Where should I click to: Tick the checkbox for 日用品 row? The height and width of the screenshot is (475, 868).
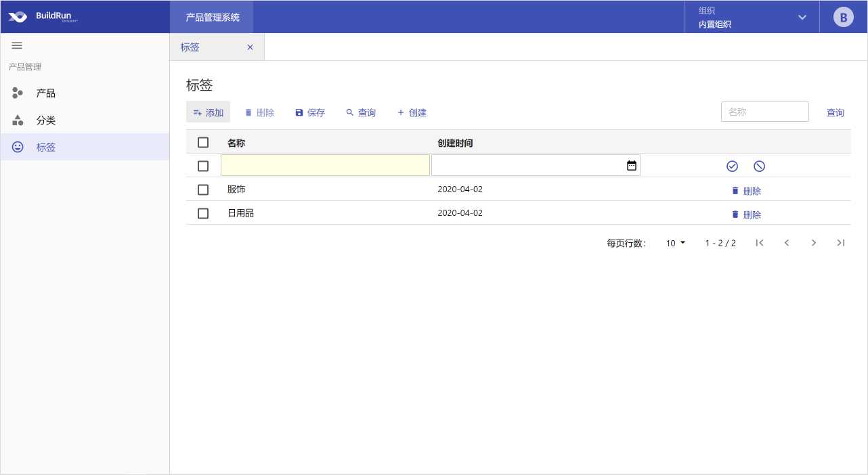203,213
